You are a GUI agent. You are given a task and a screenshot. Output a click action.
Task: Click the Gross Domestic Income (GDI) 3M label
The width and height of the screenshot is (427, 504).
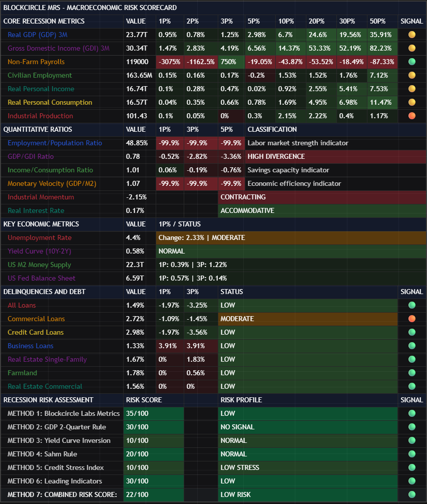tap(58, 49)
